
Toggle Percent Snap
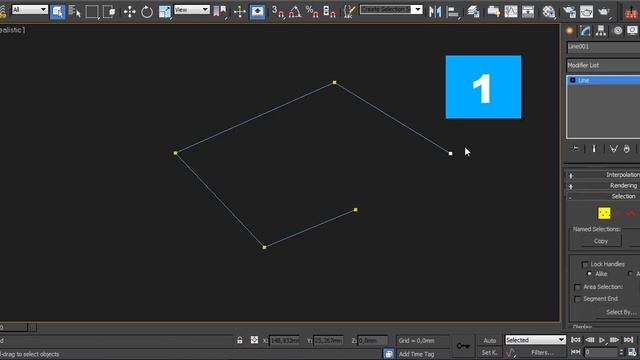point(312,11)
